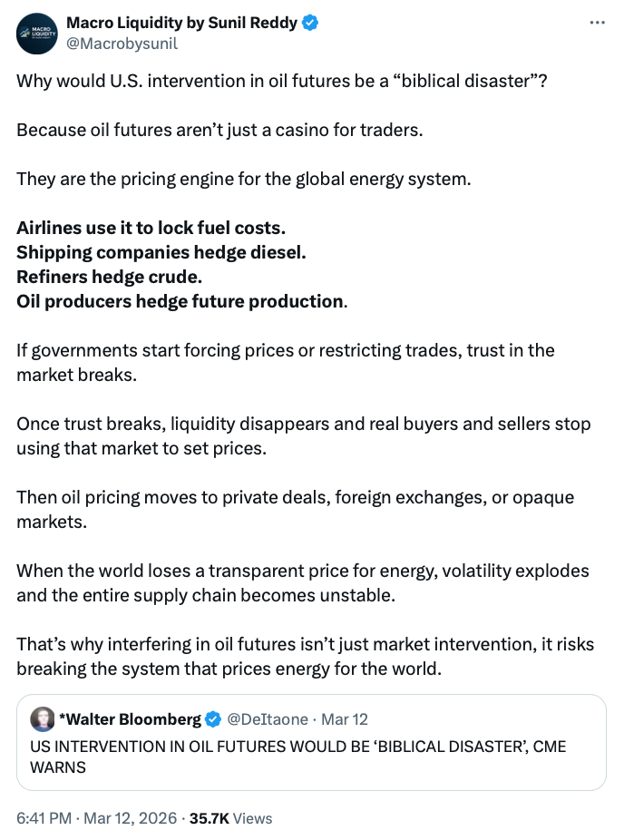Click the verified badge beside Walter Bloomberg
624x840 pixels.
coord(213,719)
